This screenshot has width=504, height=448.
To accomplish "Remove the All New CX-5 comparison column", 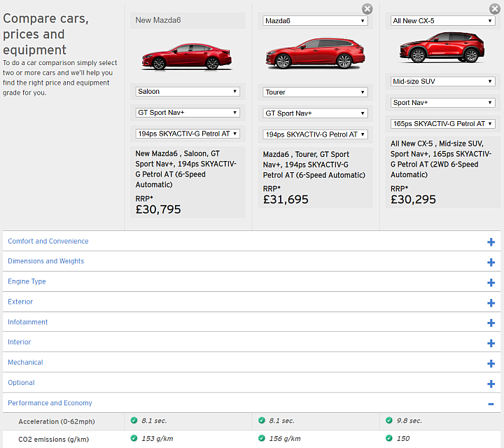I will coord(495,8).
